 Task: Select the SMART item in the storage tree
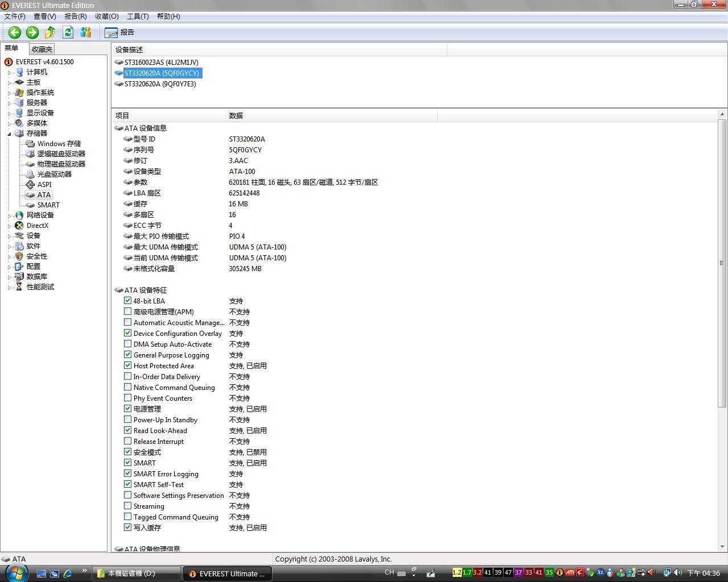48,205
